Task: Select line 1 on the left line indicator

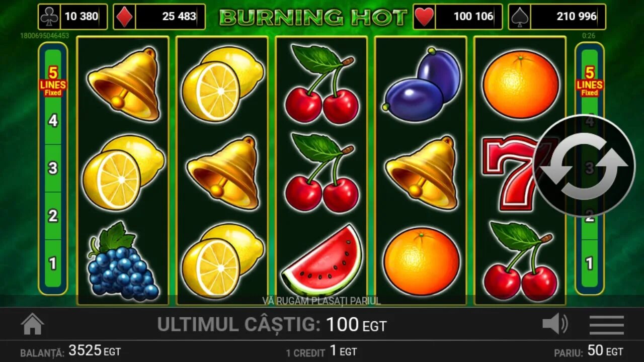Action: point(53,263)
